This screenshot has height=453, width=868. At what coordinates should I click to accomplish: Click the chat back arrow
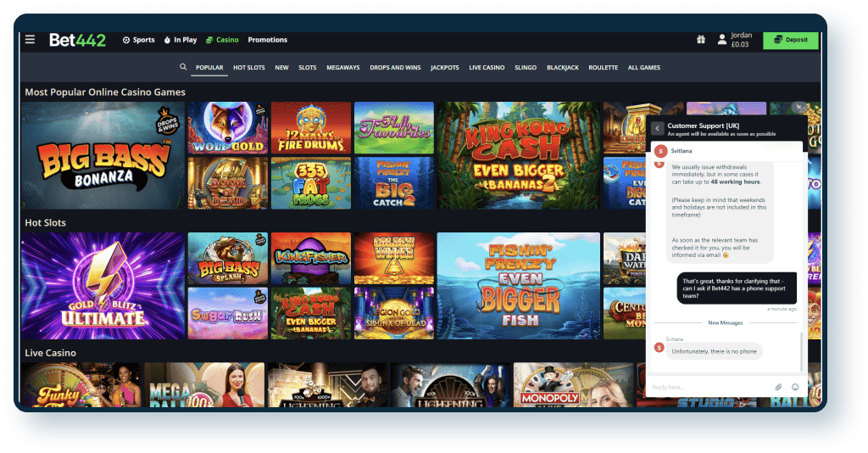[x=657, y=128]
